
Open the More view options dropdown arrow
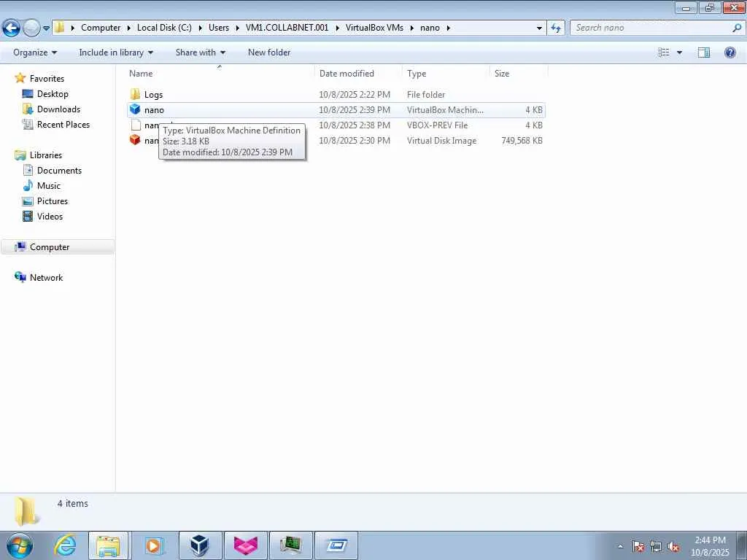click(679, 52)
